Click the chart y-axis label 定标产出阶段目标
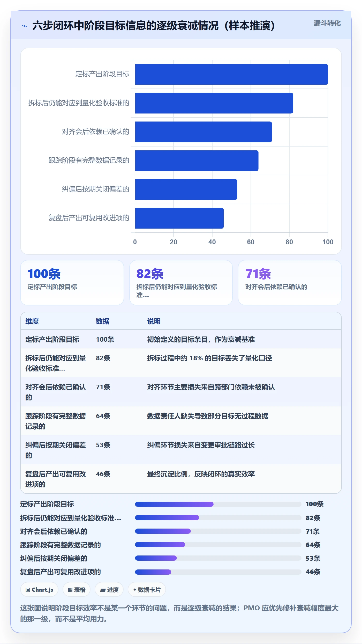The width and height of the screenshot is (362, 644). (102, 74)
